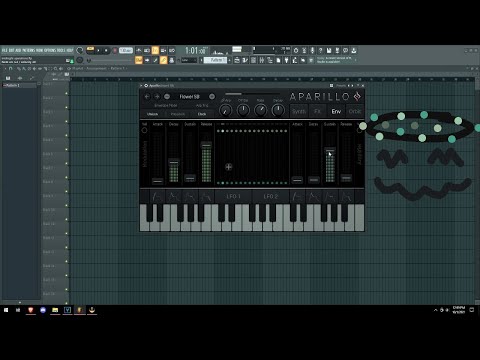Toggle blend recording overdub icon

coord(163,50)
